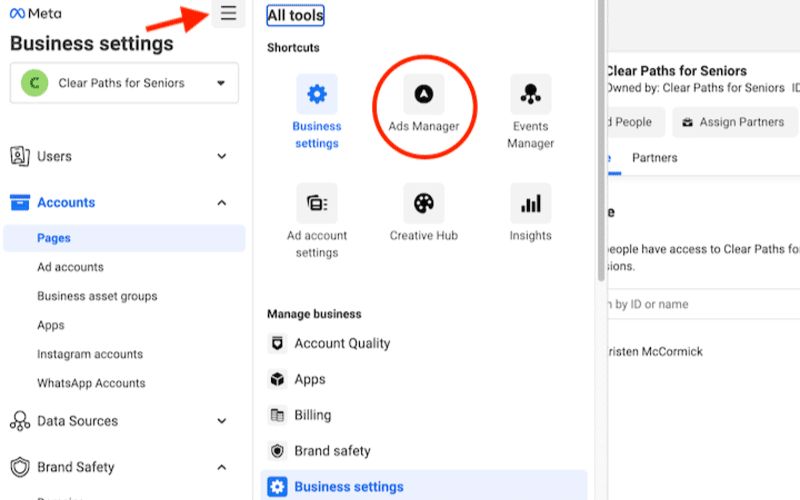This screenshot has width=800, height=500.
Task: Click the Meta logo
Action: pos(36,13)
